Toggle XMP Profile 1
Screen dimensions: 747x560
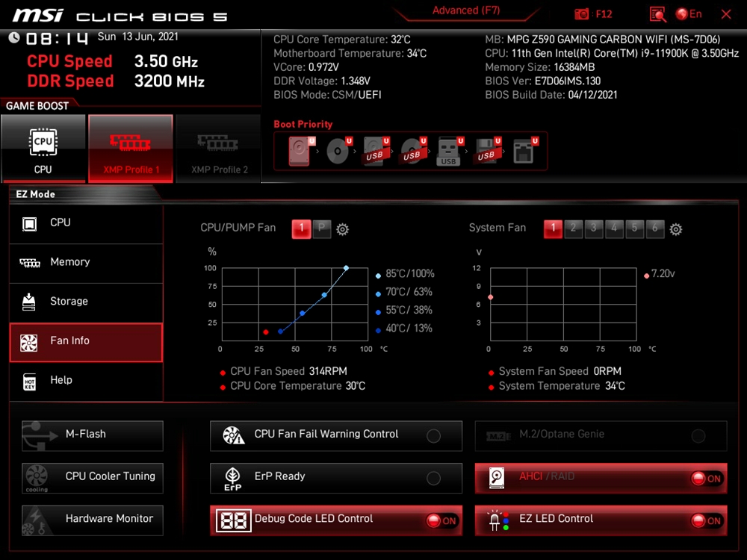pyautogui.click(x=131, y=149)
